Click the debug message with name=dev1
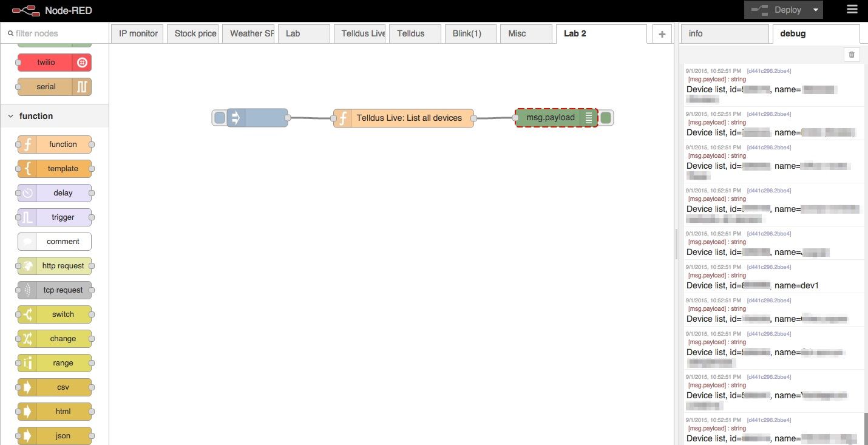868x445 pixels. tap(773, 277)
